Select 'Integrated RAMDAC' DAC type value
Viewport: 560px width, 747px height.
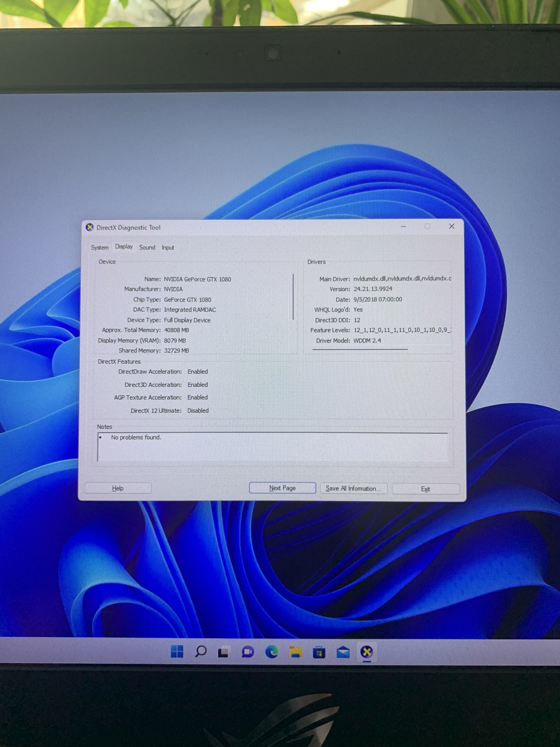(x=190, y=310)
